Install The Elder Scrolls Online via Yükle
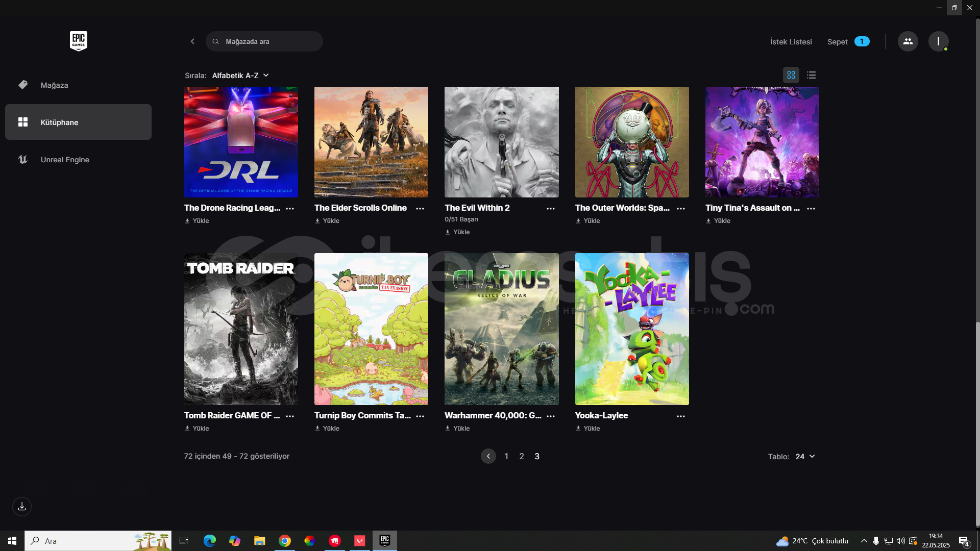The height and width of the screenshot is (551, 980). (x=327, y=221)
